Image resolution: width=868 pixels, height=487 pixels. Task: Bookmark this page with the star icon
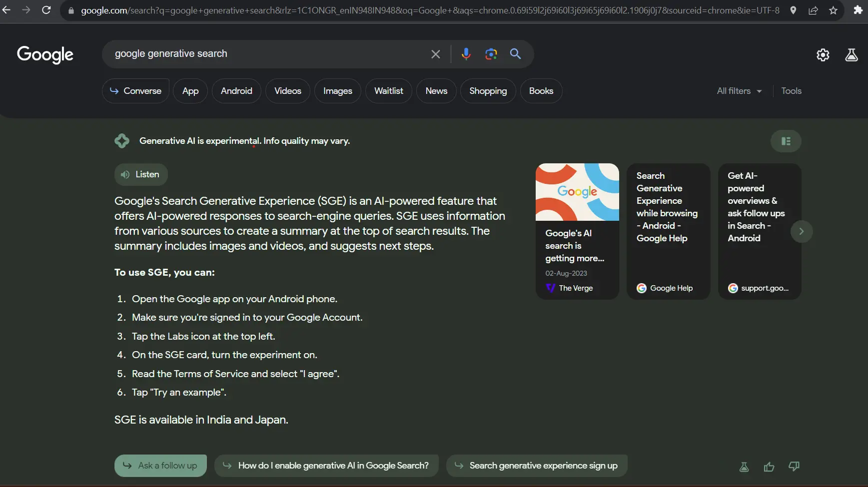click(833, 10)
